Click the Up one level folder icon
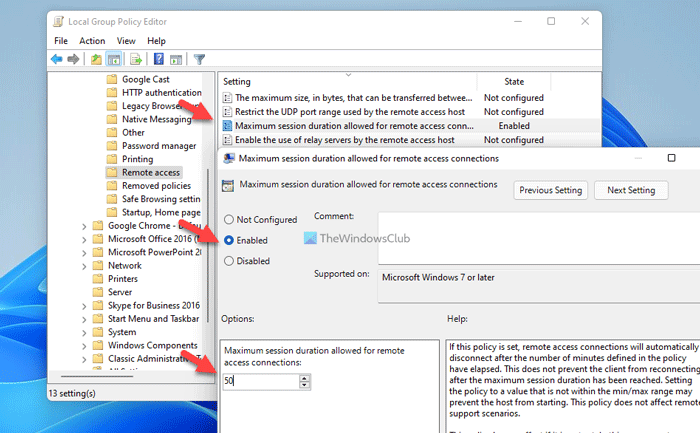 pos(96,59)
